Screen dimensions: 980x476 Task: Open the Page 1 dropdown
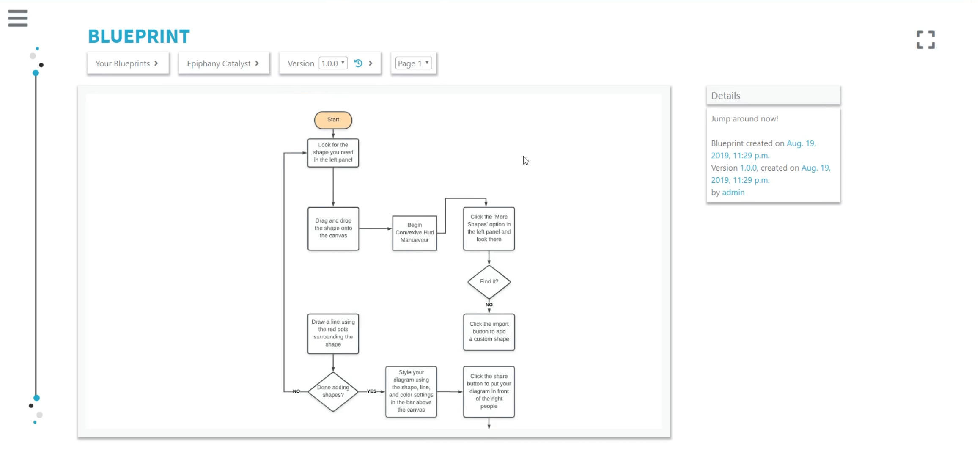(414, 63)
